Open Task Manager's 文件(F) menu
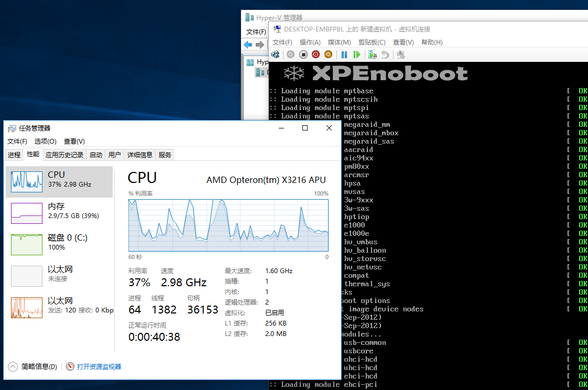The height and width of the screenshot is (390, 588). (x=17, y=142)
